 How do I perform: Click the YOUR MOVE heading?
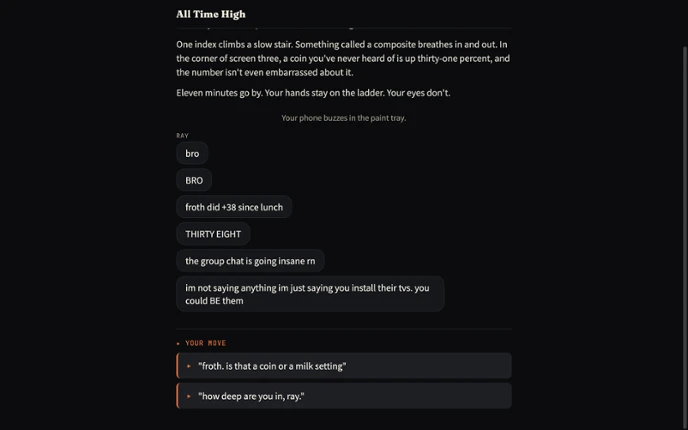205,343
